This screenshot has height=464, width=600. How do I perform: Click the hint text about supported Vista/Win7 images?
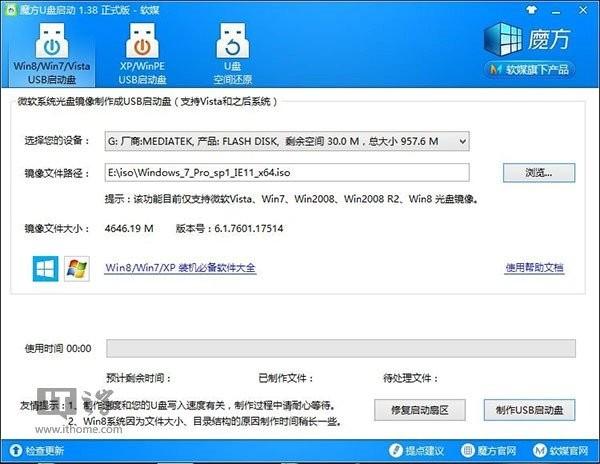click(x=292, y=199)
